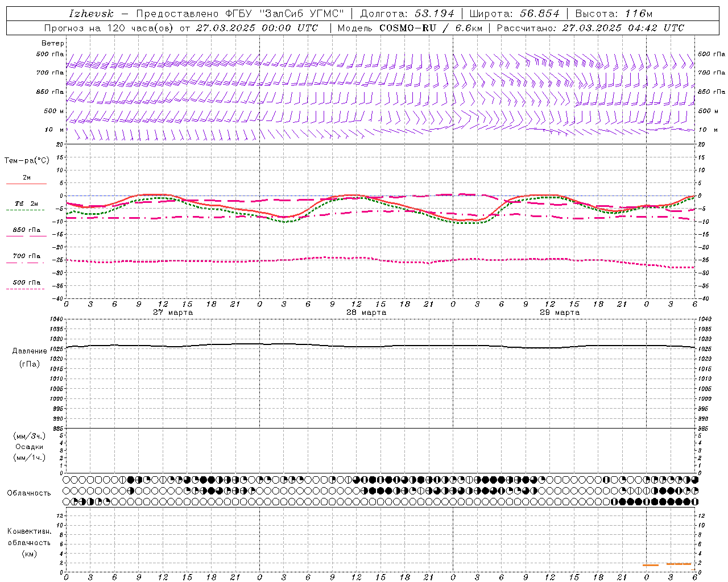Click the second, higher orange convective cloud bar
This screenshot has width=728, height=582.
click(x=679, y=564)
